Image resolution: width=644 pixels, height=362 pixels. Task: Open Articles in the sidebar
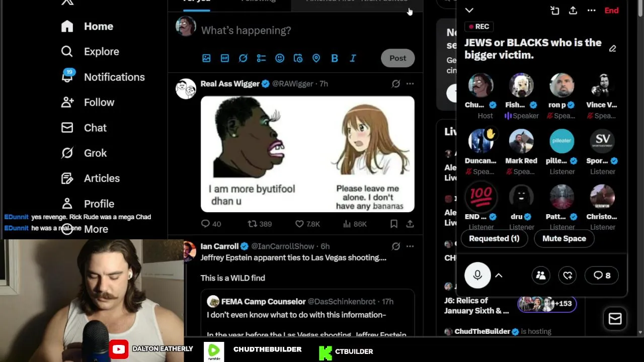(90, 178)
